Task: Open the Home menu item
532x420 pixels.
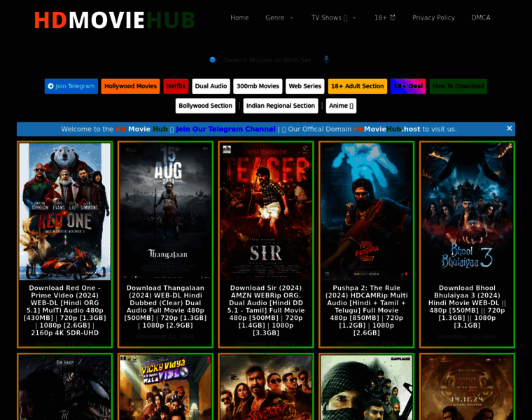Action: 239,17
